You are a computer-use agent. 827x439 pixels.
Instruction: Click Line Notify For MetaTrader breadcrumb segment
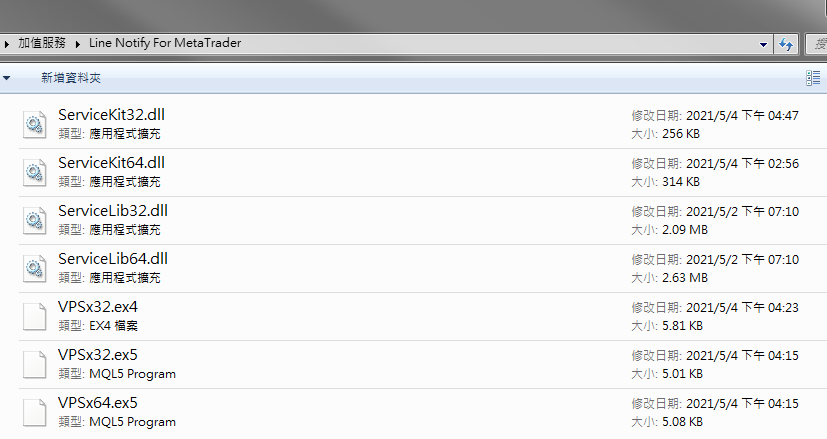[165, 44]
